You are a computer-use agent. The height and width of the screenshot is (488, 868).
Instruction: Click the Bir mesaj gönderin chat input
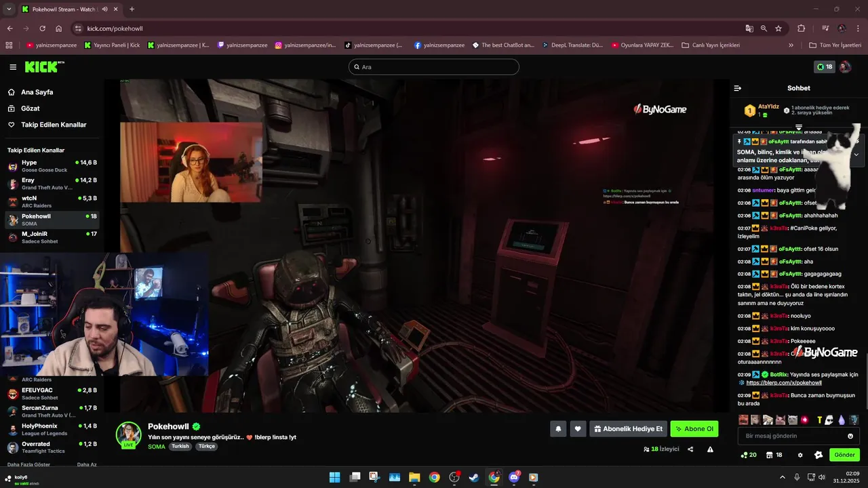click(799, 436)
